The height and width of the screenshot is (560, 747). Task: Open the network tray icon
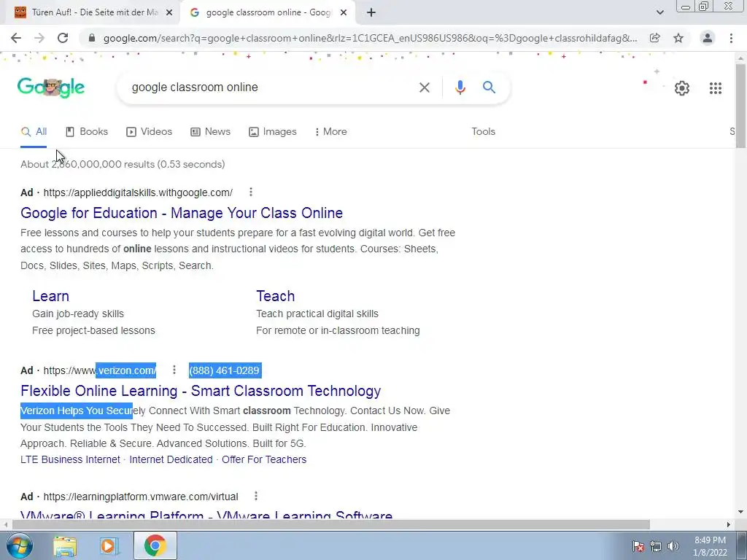656,546
